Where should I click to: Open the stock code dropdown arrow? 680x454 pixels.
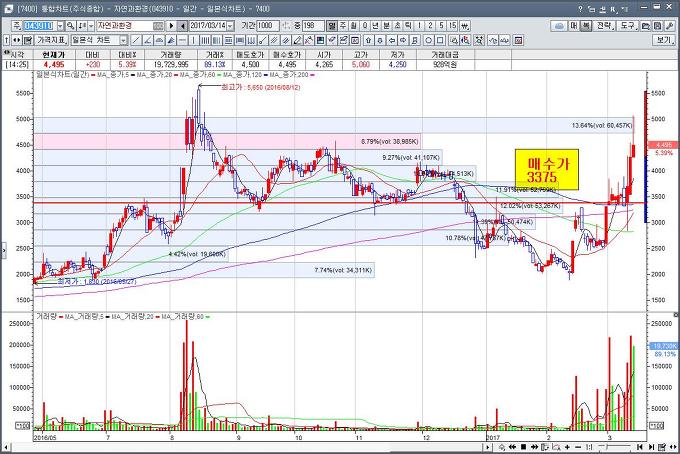[60, 26]
